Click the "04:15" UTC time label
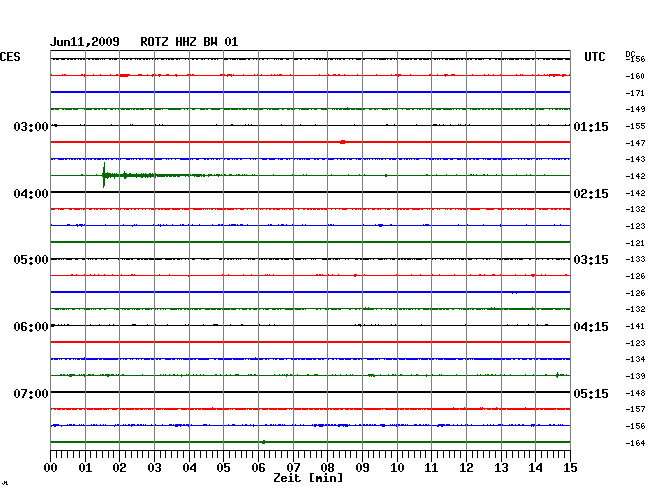Viewport: 650px width, 494px height. pos(591,327)
